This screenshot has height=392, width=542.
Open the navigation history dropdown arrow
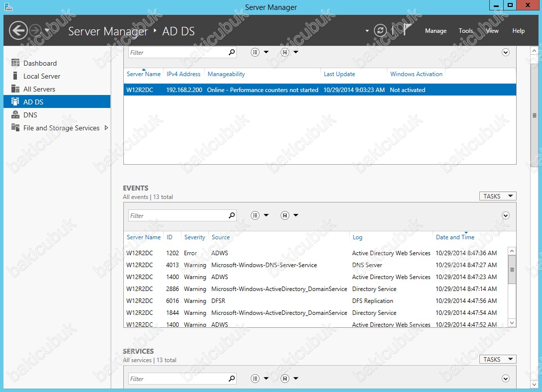tap(47, 30)
